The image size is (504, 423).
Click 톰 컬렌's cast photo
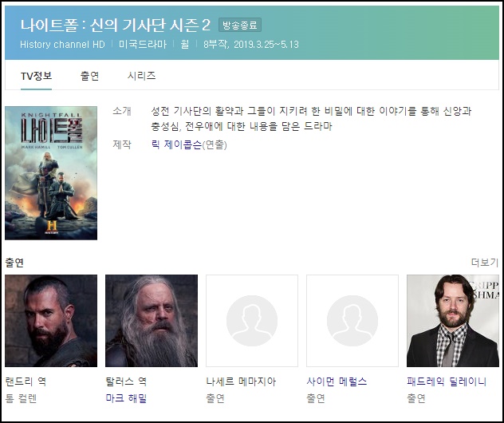[x=51, y=321]
